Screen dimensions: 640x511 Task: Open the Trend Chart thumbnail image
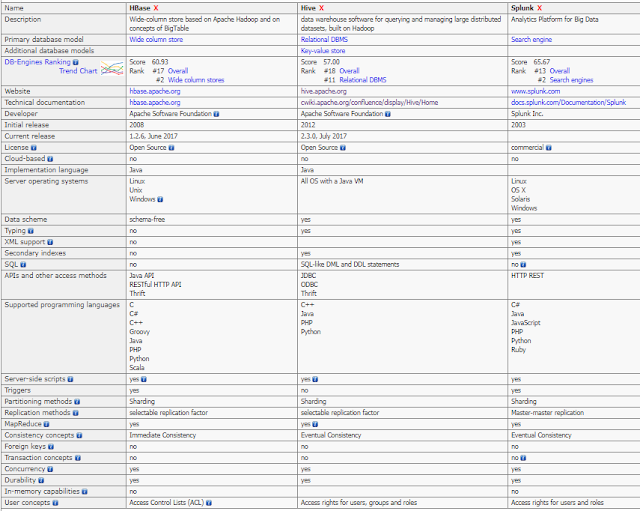pos(112,69)
